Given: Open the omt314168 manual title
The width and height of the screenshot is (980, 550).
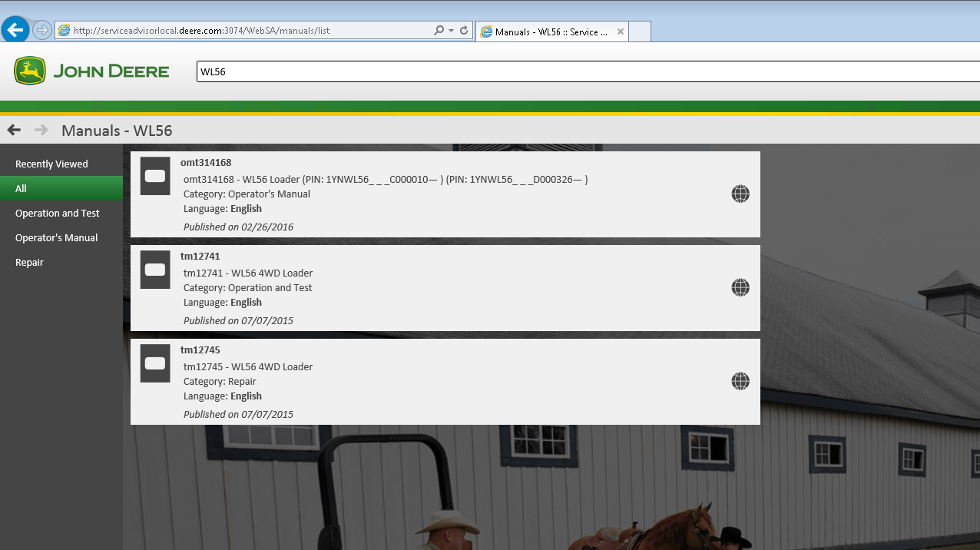Looking at the screenshot, I should tap(206, 162).
